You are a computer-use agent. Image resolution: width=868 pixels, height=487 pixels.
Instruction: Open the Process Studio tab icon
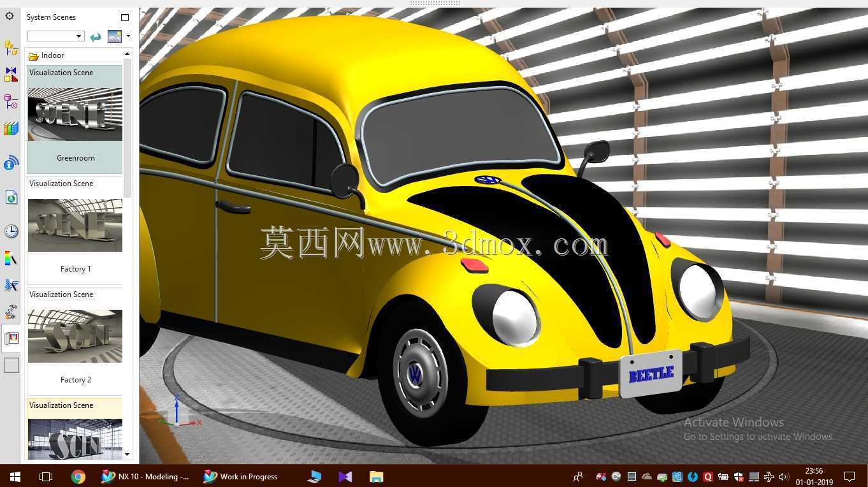coord(11,285)
